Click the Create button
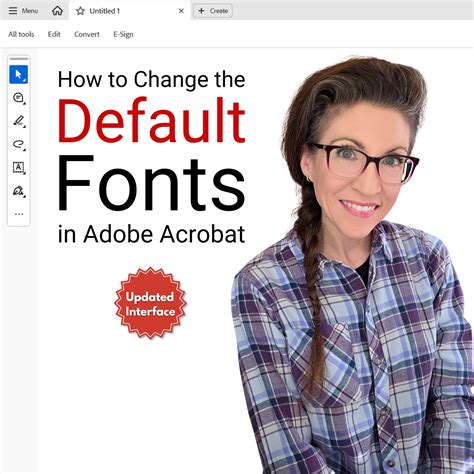The width and height of the screenshot is (474, 474). pos(213,11)
